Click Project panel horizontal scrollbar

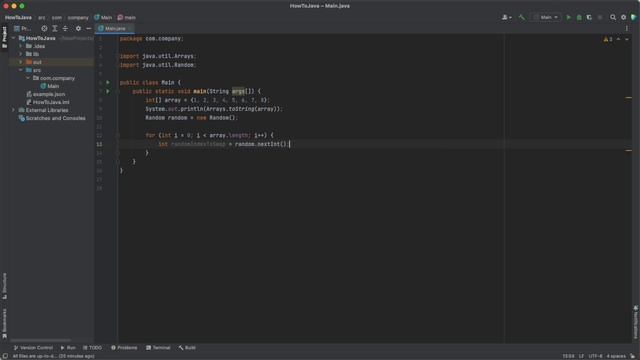tap(40, 340)
